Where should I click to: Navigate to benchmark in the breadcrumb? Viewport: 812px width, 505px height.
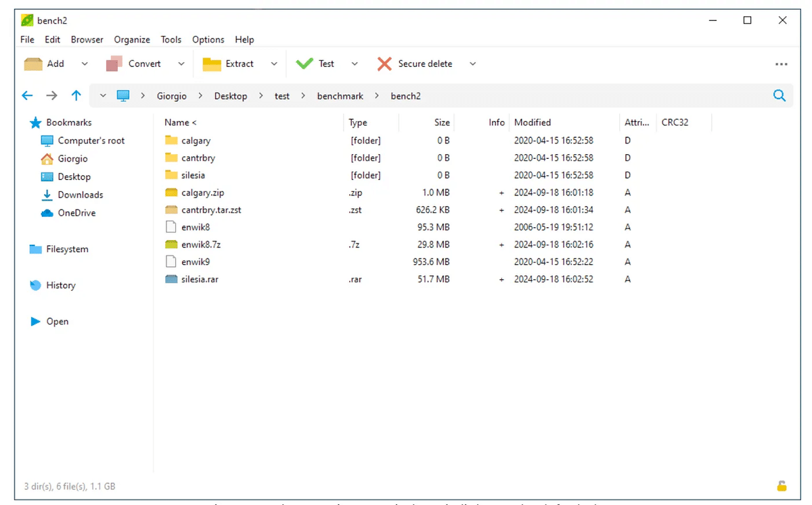click(340, 96)
